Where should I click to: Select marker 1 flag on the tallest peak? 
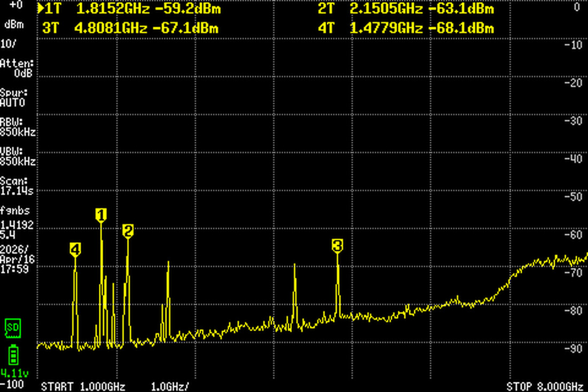pos(100,215)
